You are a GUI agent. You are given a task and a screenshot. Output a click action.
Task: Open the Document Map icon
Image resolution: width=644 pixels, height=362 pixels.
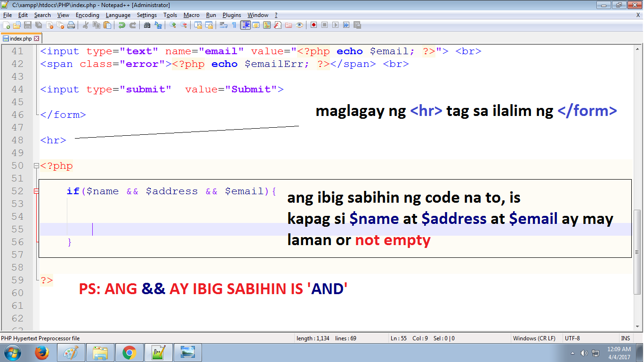coord(266,27)
